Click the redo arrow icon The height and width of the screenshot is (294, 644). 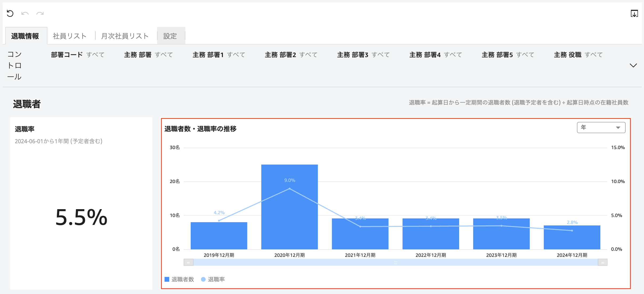[40, 13]
